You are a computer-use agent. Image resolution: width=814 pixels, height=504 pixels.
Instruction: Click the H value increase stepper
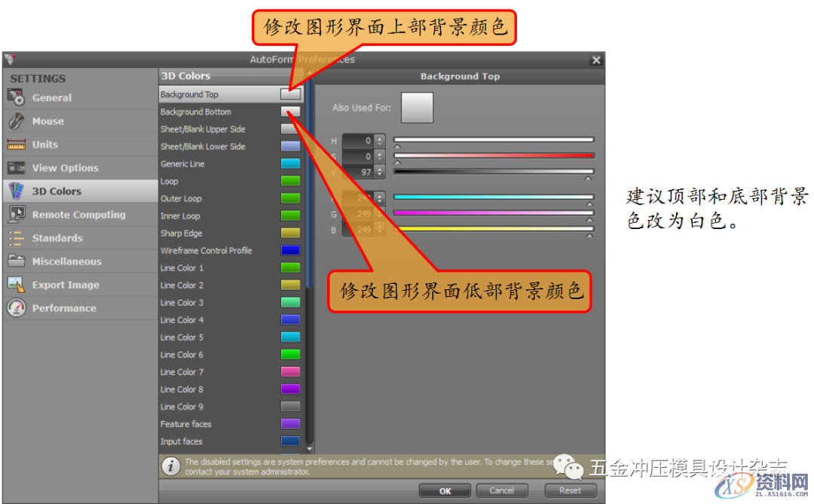coord(380,138)
